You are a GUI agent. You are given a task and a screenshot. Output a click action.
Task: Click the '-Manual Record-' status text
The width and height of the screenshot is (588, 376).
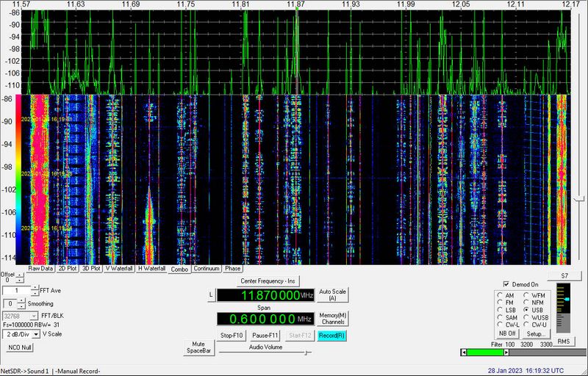coord(78,371)
